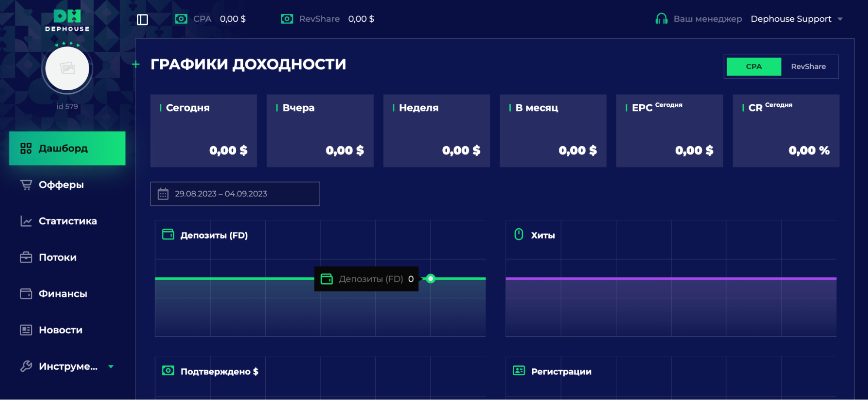The width and height of the screenshot is (868, 400).
Task: Open the Финансы menu item
Action: (67, 294)
